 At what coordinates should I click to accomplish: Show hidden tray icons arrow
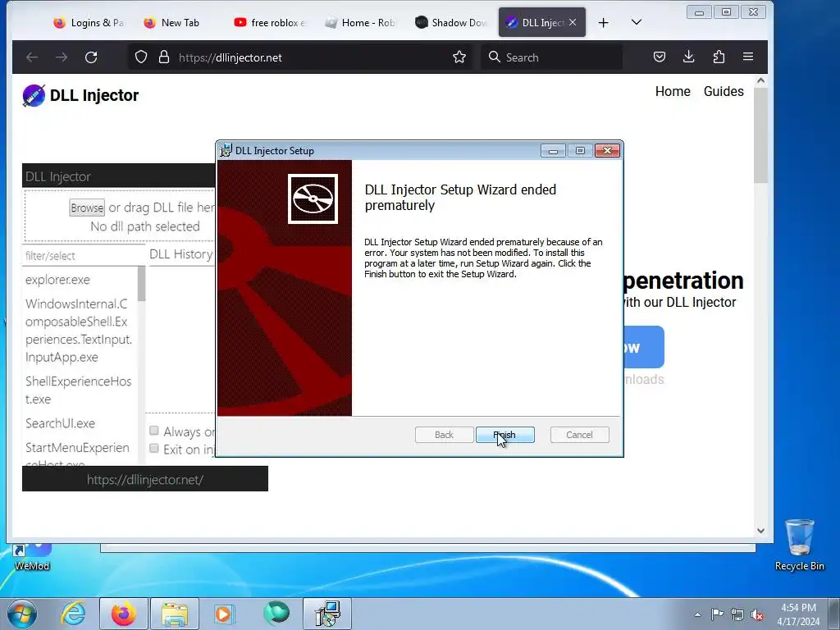tap(697, 614)
